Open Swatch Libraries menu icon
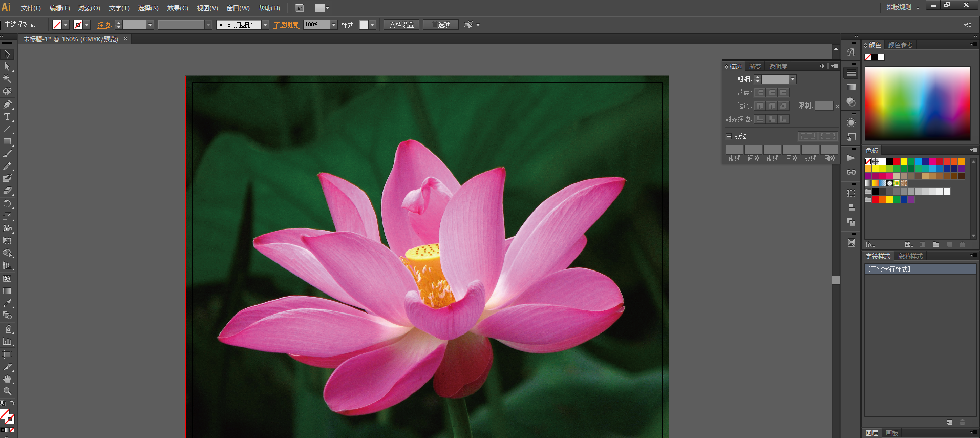This screenshot has height=438, width=980. pyautogui.click(x=870, y=245)
